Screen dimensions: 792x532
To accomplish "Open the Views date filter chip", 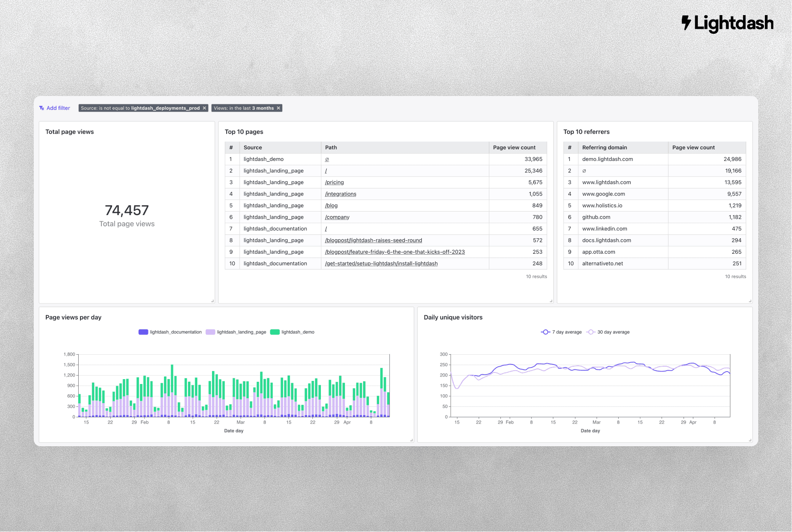I will 244,108.
